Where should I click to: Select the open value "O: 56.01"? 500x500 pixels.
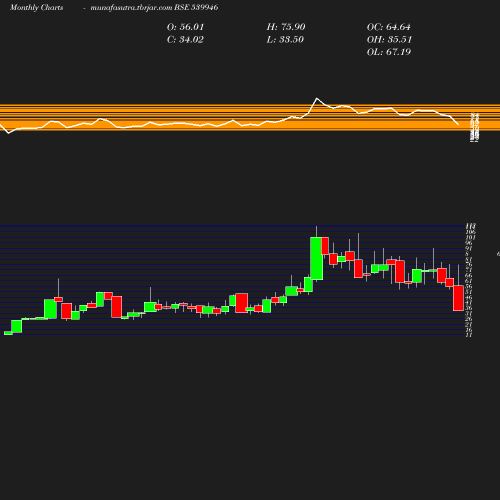(x=185, y=27)
